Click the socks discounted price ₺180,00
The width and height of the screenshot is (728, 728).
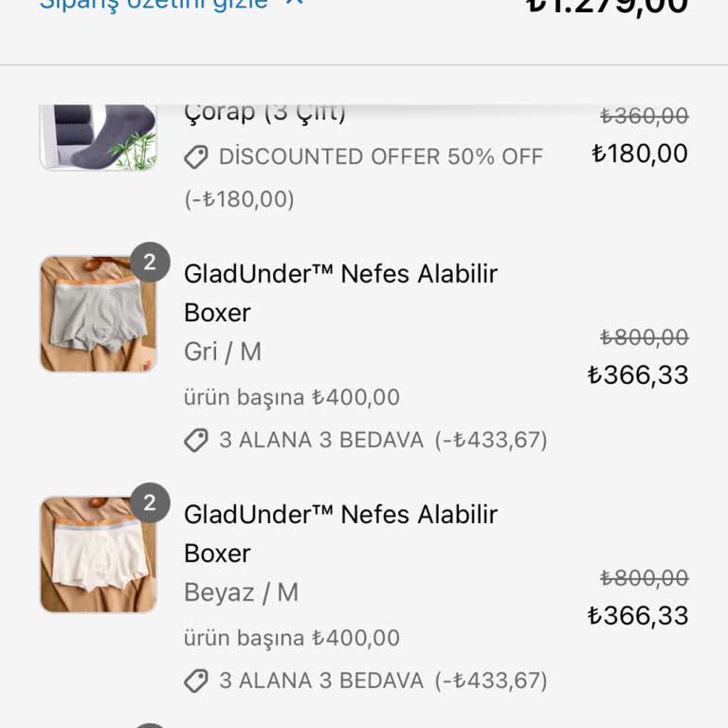pyautogui.click(x=640, y=154)
